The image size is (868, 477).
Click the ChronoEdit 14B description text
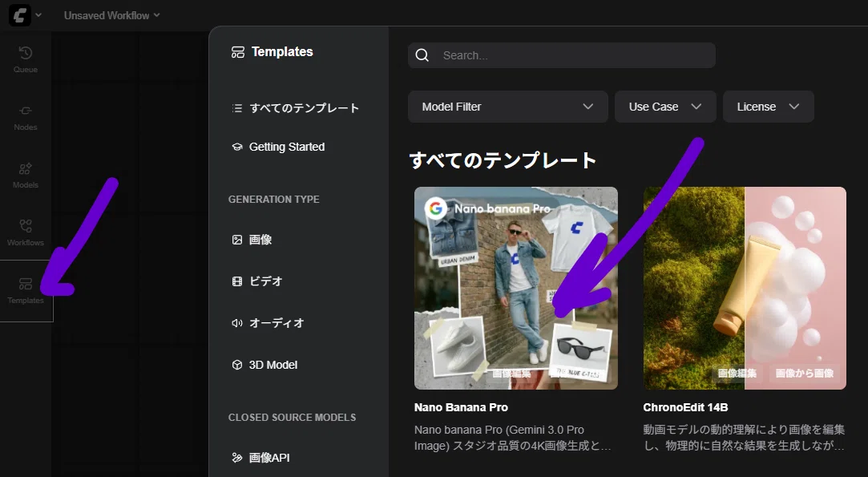tap(744, 438)
